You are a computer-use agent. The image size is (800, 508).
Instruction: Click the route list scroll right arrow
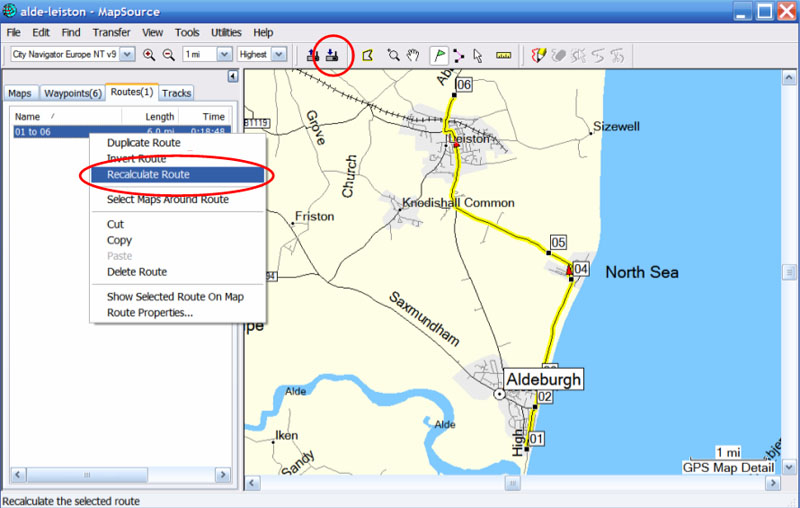tap(222, 475)
